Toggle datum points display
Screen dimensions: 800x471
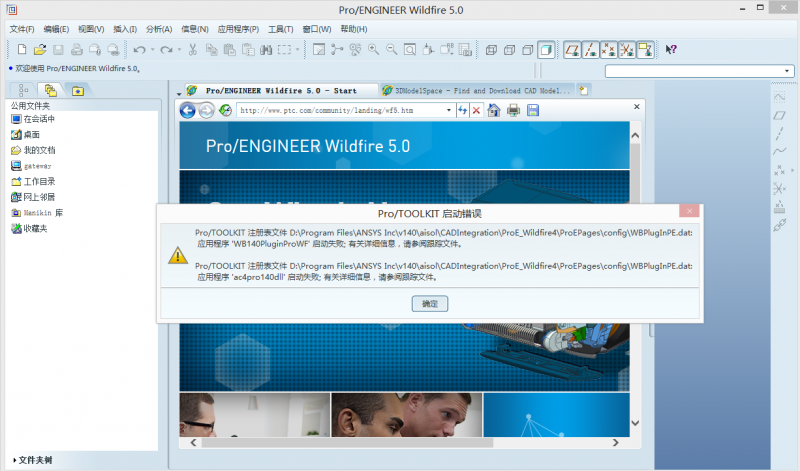pyautogui.click(x=609, y=49)
